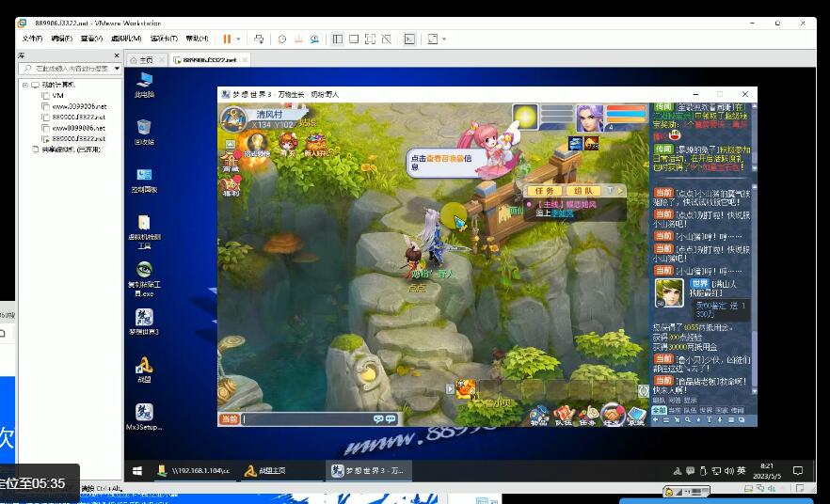The height and width of the screenshot is (504, 830).
Task: Open the 文件(F) menu
Action: pos(32,39)
